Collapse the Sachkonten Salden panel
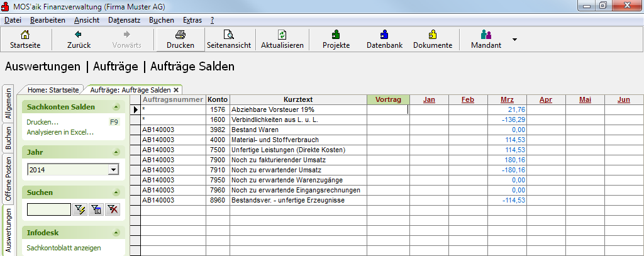 point(116,108)
